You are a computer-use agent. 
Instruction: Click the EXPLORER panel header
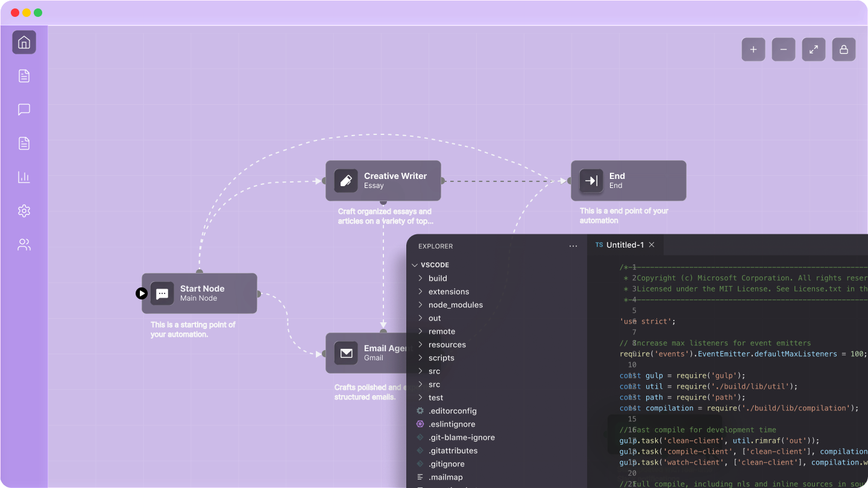436,246
